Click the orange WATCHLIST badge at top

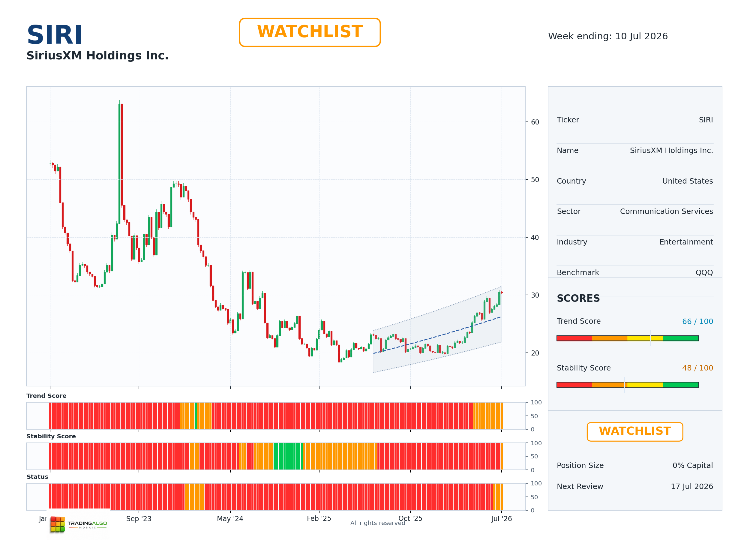310,32
